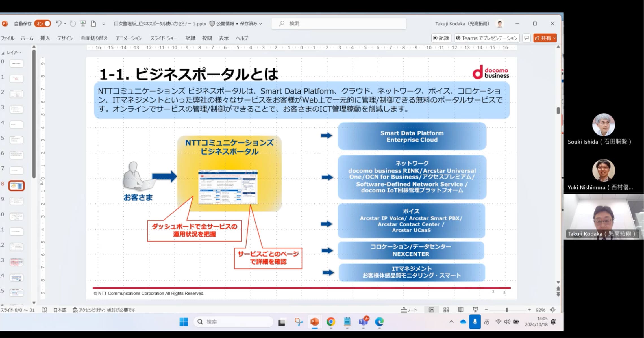The height and width of the screenshot is (338, 644).
Task: Click the Smart Data Platform Enterprise Cloud box
Action: [412, 136]
